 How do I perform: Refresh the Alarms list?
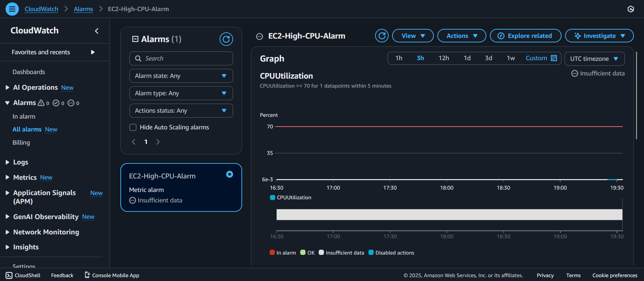click(226, 39)
